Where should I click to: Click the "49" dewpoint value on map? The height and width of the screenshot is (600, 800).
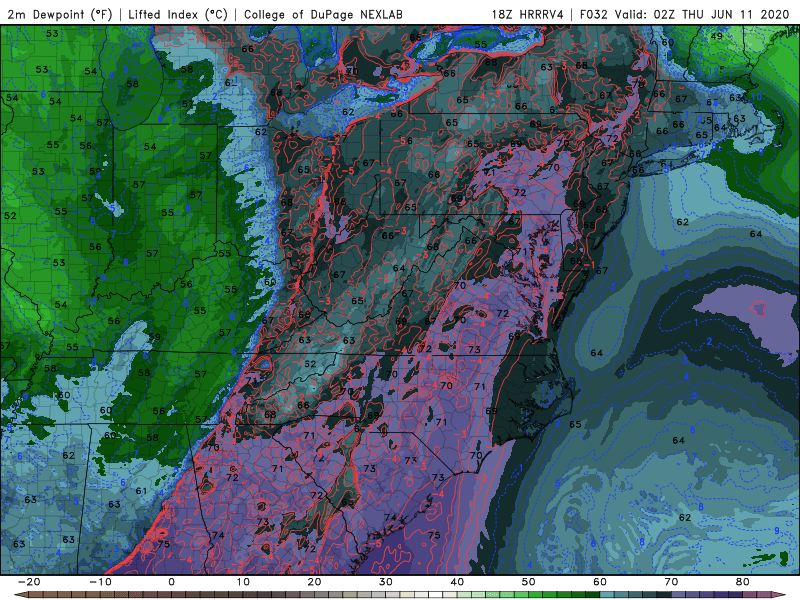click(x=716, y=36)
